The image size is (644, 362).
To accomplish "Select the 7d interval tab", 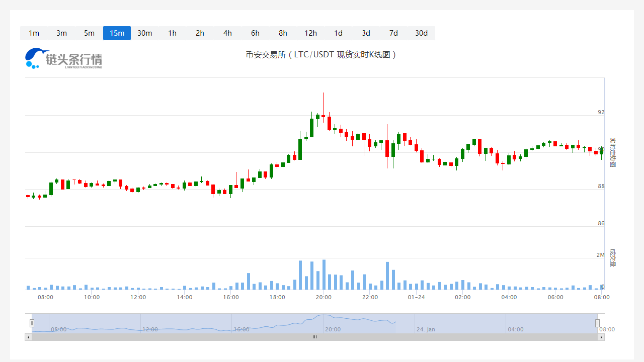I will click(x=393, y=33).
